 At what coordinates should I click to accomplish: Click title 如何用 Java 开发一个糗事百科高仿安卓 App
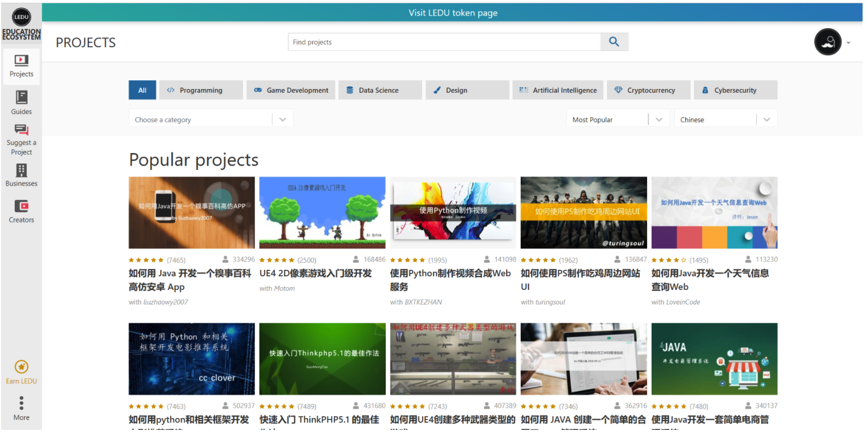click(190, 280)
